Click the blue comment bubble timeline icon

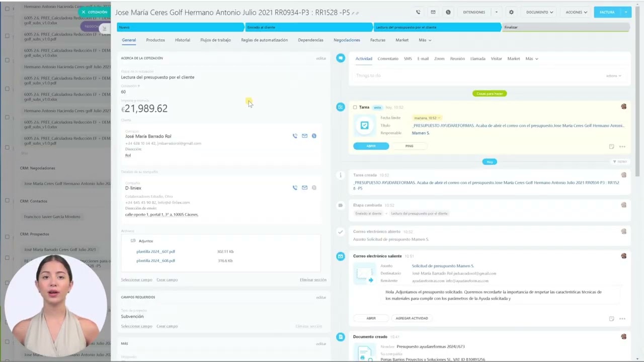[x=341, y=58]
